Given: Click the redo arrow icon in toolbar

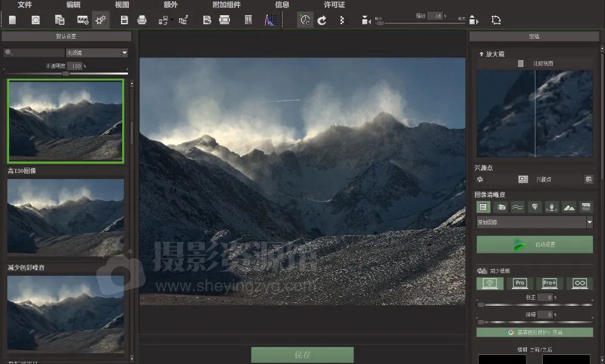Looking at the screenshot, I should tap(322, 20).
